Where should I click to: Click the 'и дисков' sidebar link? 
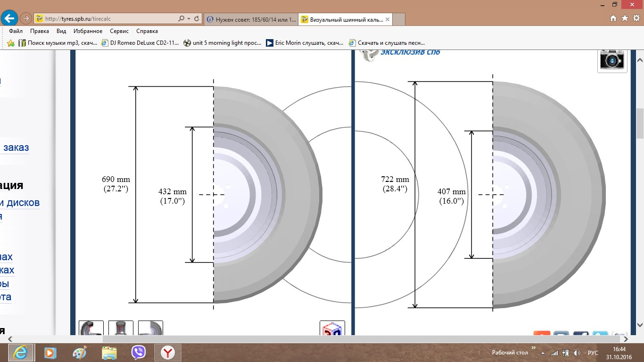[20, 203]
